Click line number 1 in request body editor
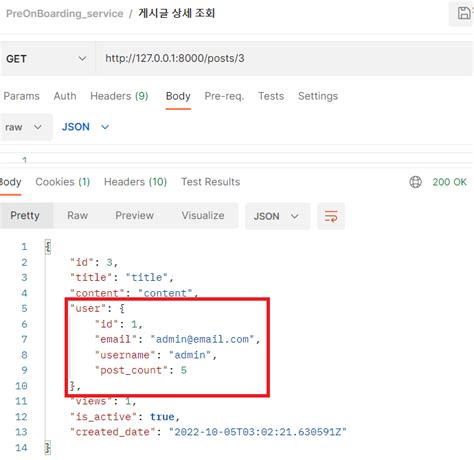474x460 pixels. click(x=24, y=160)
